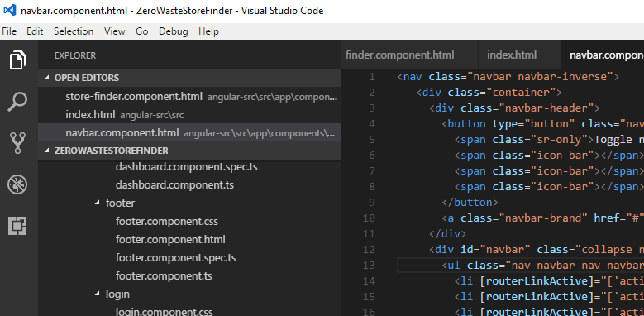Screen dimensions: 644x316
Task: Open the Help menu
Action: tap(208, 31)
